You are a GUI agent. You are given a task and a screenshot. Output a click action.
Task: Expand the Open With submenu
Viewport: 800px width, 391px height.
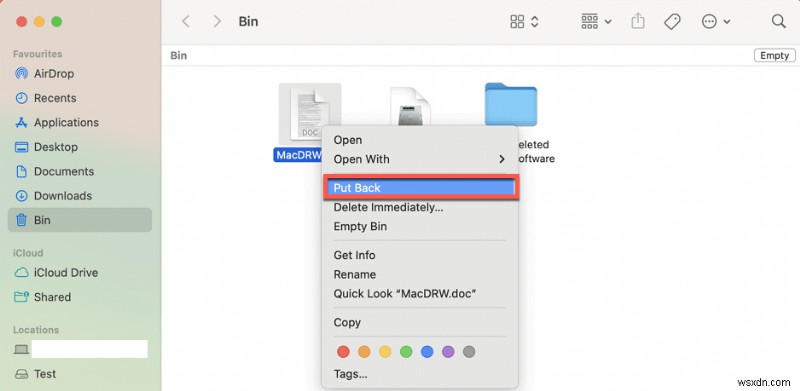coord(419,159)
